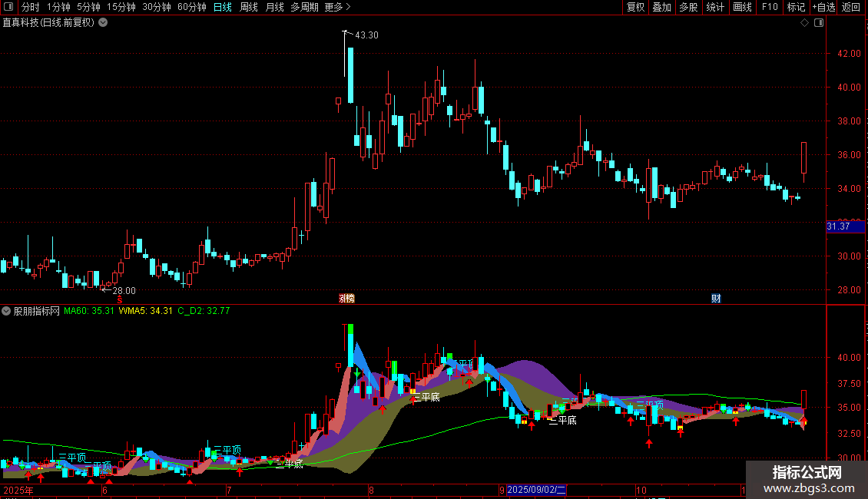Viewport: 868px width, 499px height.
Task: Expand the 直真科技 stock title dropdown
Action: click(103, 23)
